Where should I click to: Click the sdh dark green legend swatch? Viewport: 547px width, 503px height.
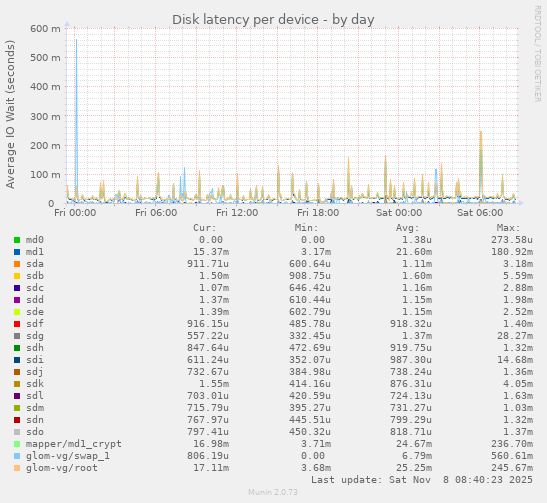tap(17, 348)
